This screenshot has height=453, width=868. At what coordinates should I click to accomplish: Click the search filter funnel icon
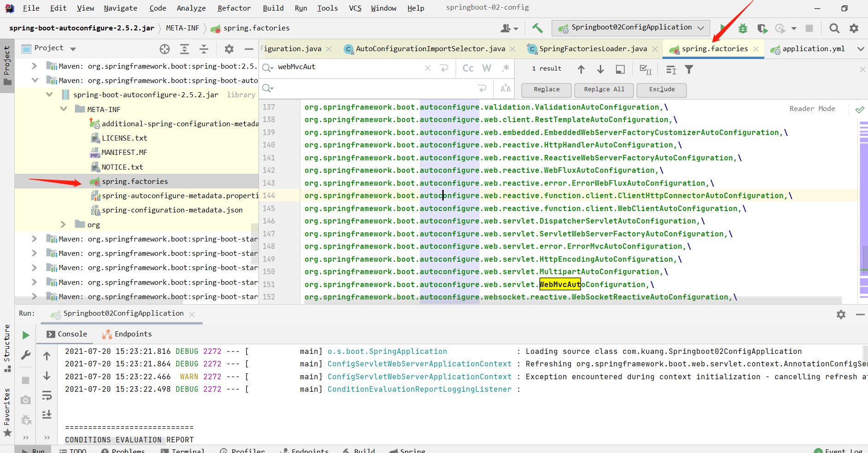(x=689, y=69)
